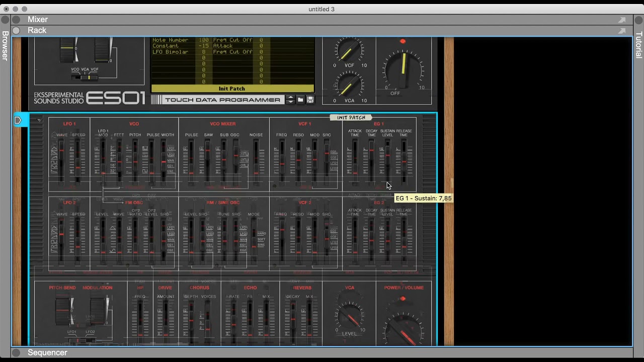This screenshot has width=644, height=362.
Task: Click the CHORUS VOICES slider
Action: coord(208,322)
